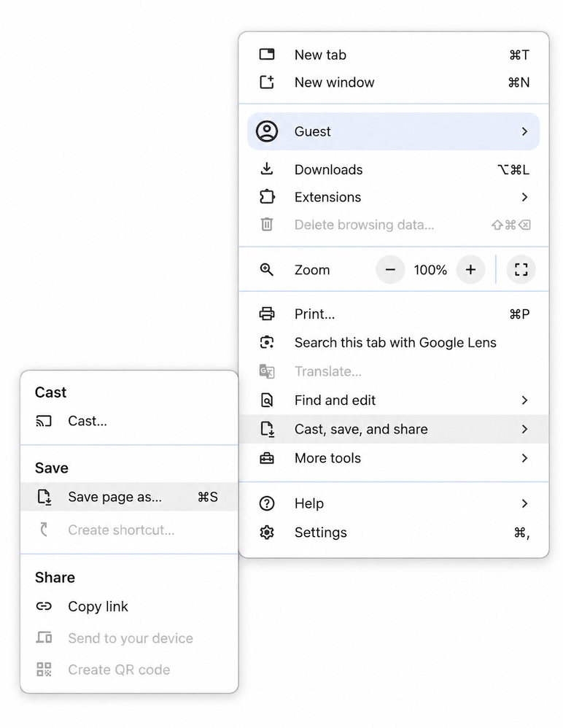This screenshot has width=563, height=728.
Task: Select Translate... menu entry
Action: pyautogui.click(x=394, y=371)
